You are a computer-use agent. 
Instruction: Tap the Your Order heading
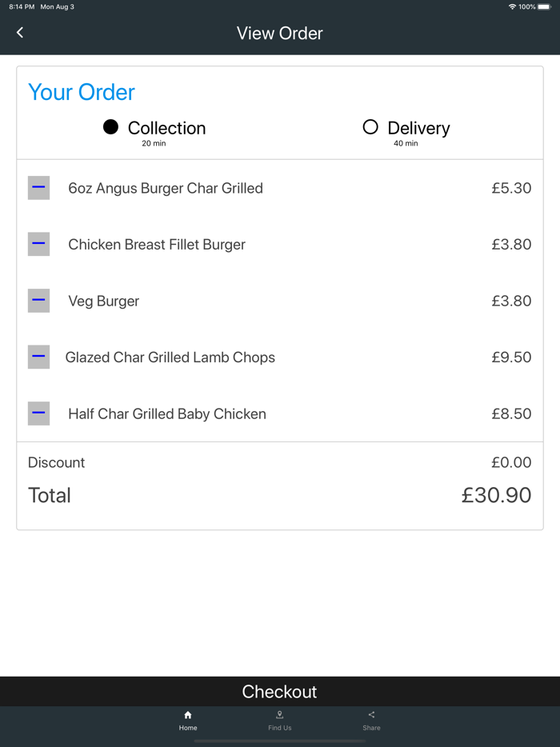click(x=82, y=92)
